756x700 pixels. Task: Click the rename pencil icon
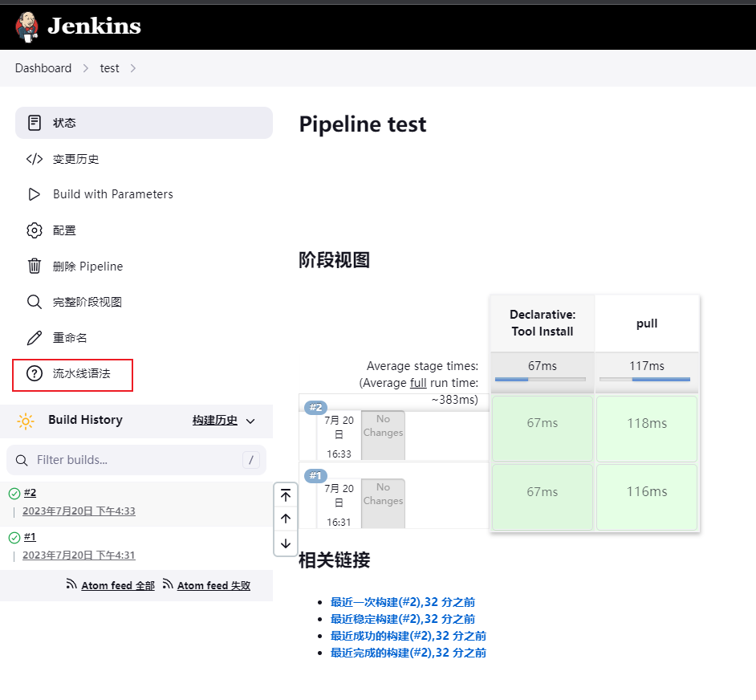click(35, 338)
